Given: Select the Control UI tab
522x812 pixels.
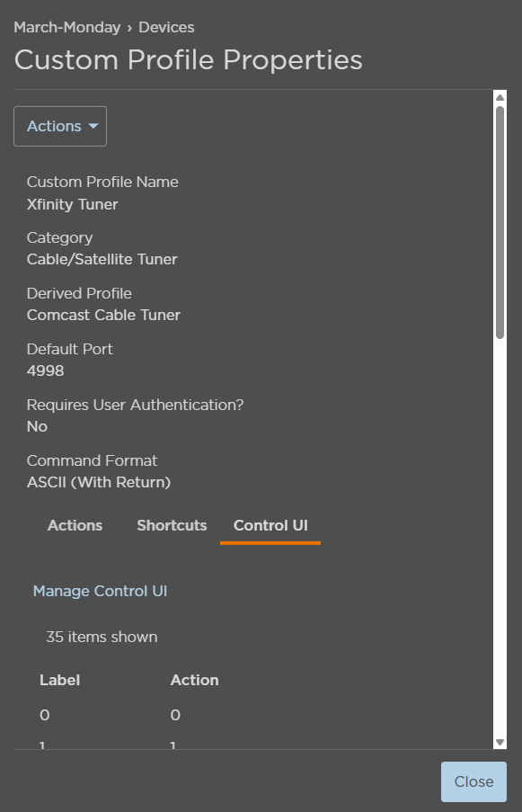Looking at the screenshot, I should click(x=270, y=525).
